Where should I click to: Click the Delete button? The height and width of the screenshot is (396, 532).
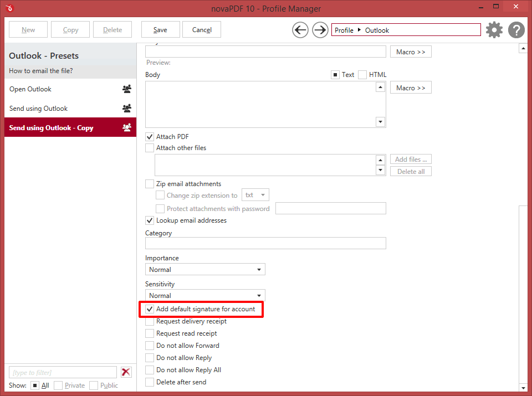point(112,30)
